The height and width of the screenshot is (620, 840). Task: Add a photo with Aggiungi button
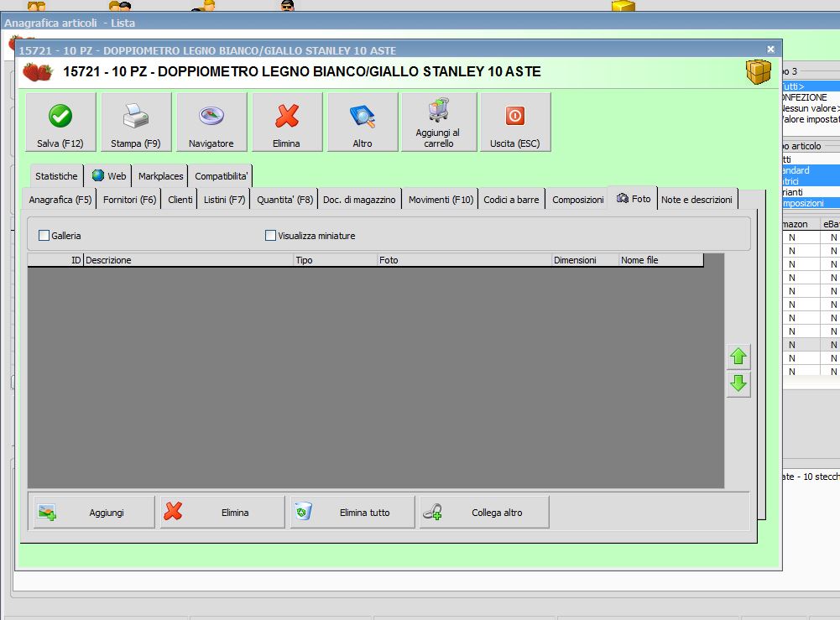(94, 513)
